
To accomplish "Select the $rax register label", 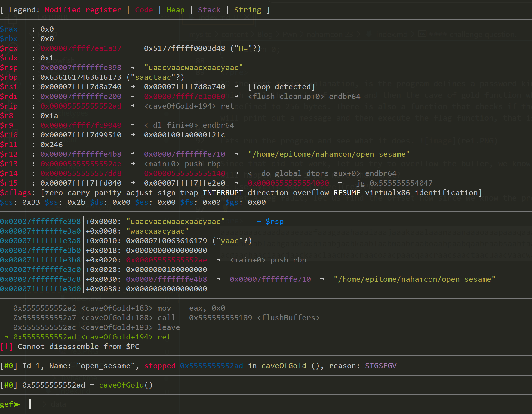I will coord(9,29).
